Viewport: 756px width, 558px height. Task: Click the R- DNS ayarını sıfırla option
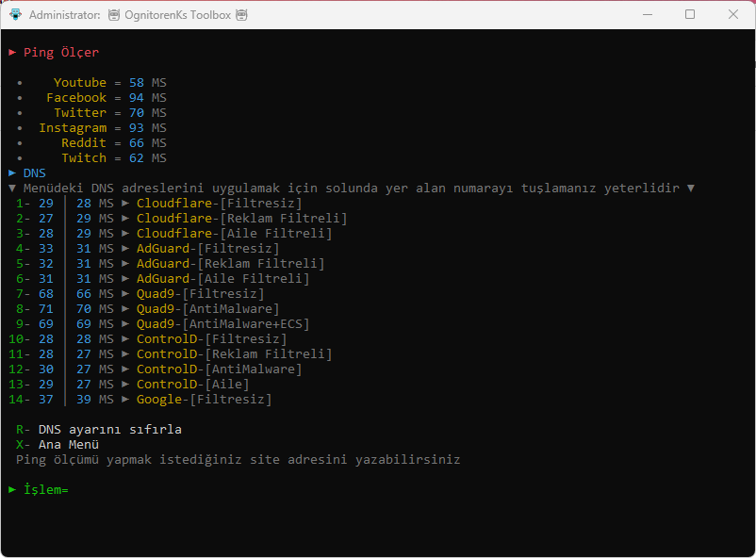click(99, 429)
